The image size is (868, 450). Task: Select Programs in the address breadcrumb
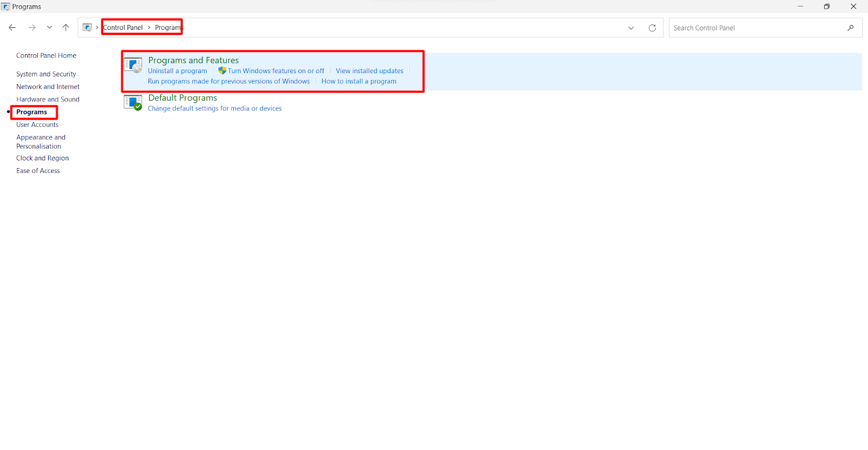[169, 28]
